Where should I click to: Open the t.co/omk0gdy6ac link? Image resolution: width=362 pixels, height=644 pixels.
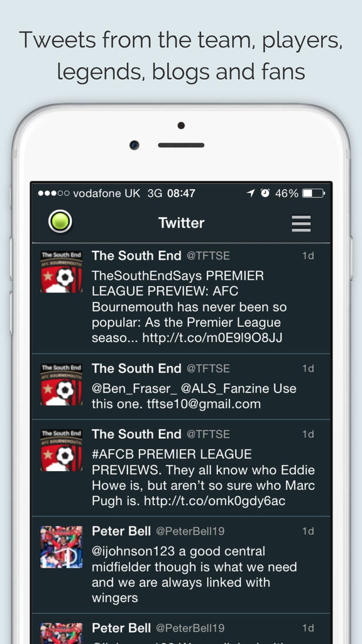coord(215,501)
